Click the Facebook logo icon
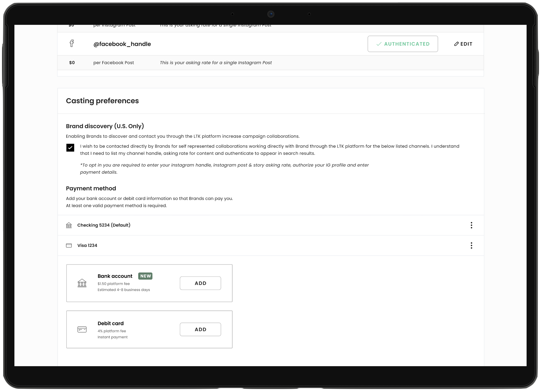541x392 pixels. 72,43
